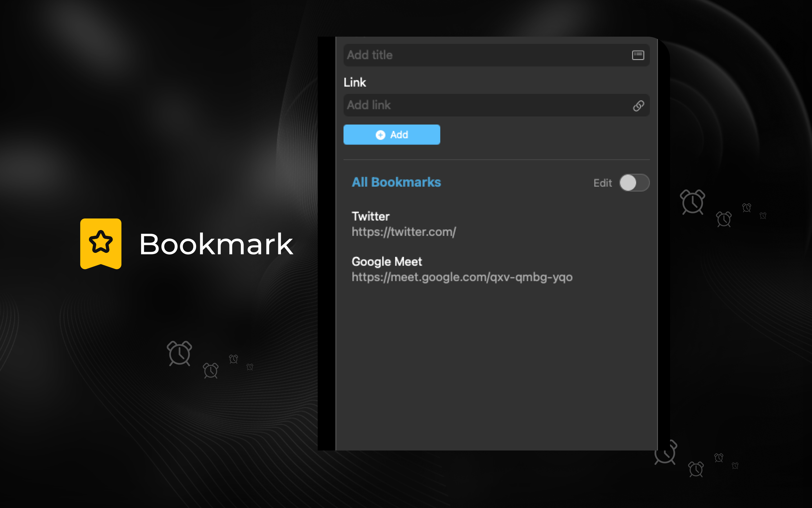Image resolution: width=812 pixels, height=508 pixels.
Task: Click the Link field label
Action: [x=355, y=82]
